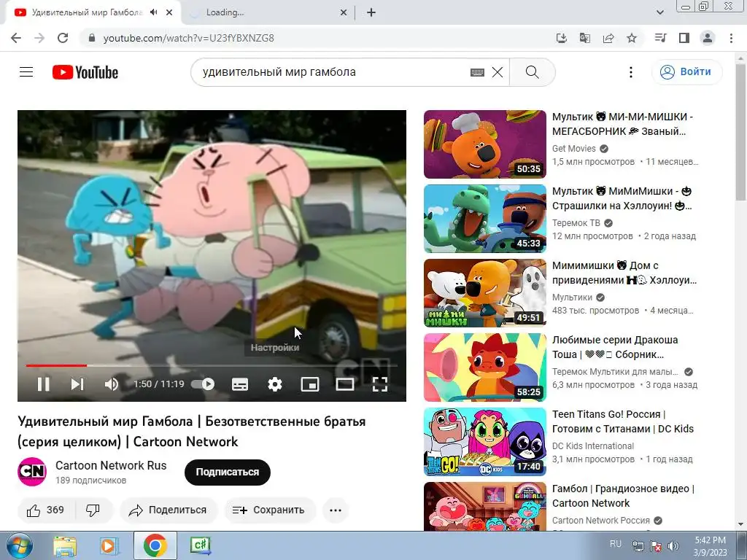Open the player settings gear
Screen dimensions: 747x560
[x=275, y=384]
